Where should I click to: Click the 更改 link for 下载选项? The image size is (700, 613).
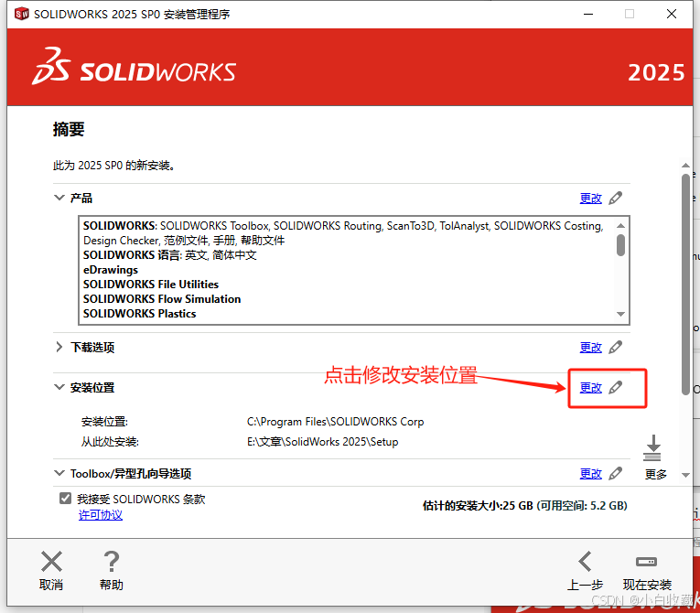pyautogui.click(x=590, y=348)
